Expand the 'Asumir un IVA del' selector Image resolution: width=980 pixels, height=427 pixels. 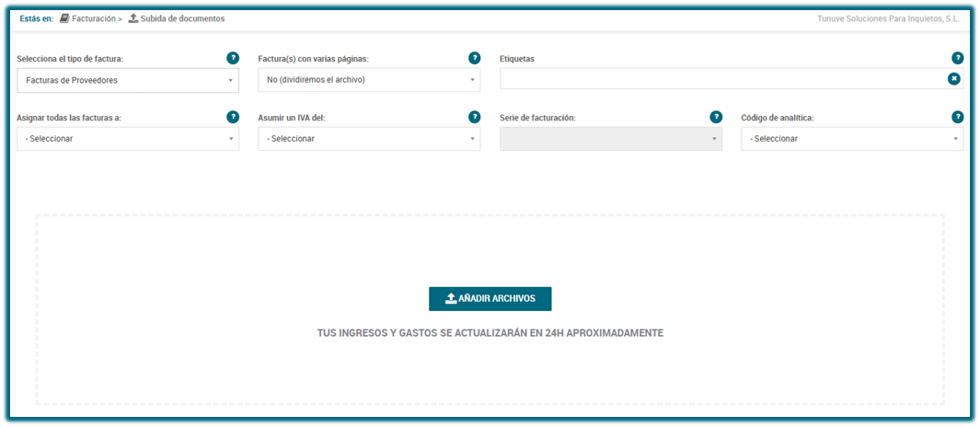coord(369,139)
